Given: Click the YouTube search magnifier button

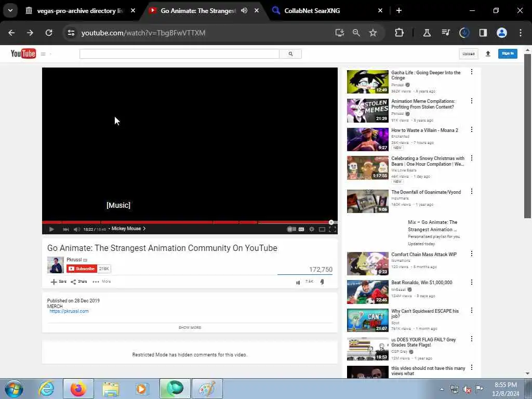Looking at the screenshot, I should 290,54.
